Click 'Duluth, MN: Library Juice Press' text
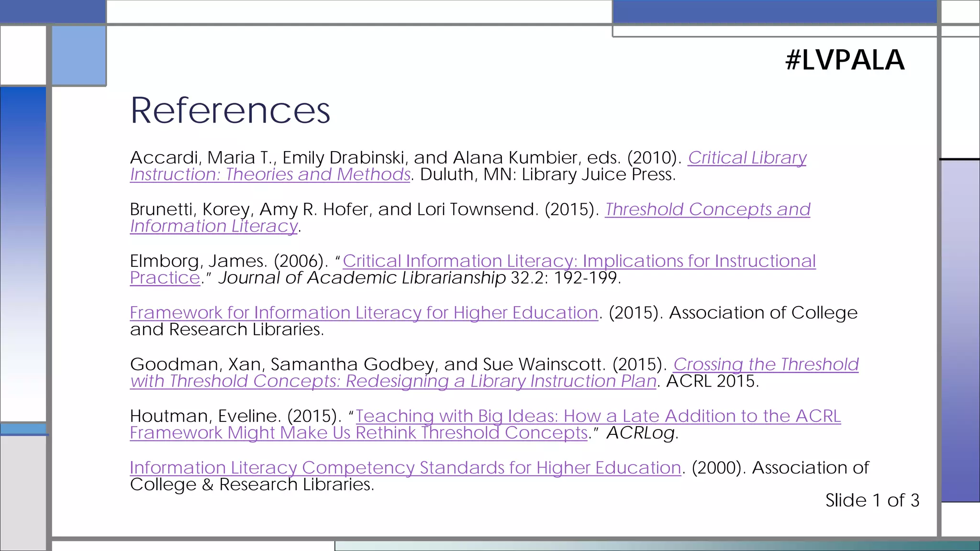The width and height of the screenshot is (980, 551). 546,175
